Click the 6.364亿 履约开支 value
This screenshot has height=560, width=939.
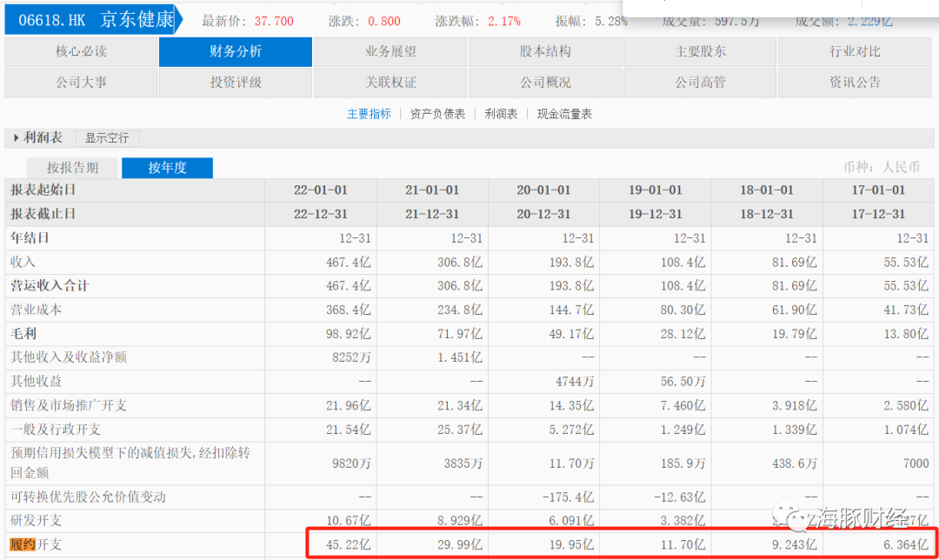click(x=906, y=545)
